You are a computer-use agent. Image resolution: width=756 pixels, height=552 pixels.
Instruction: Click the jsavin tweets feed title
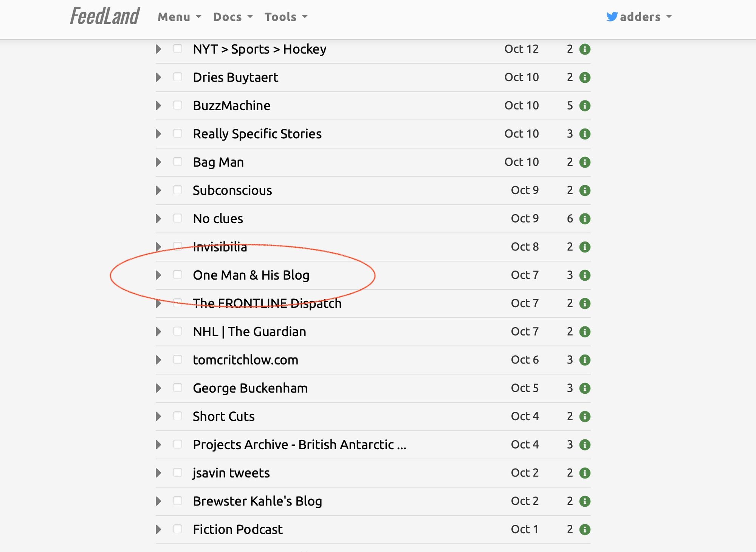tap(231, 473)
